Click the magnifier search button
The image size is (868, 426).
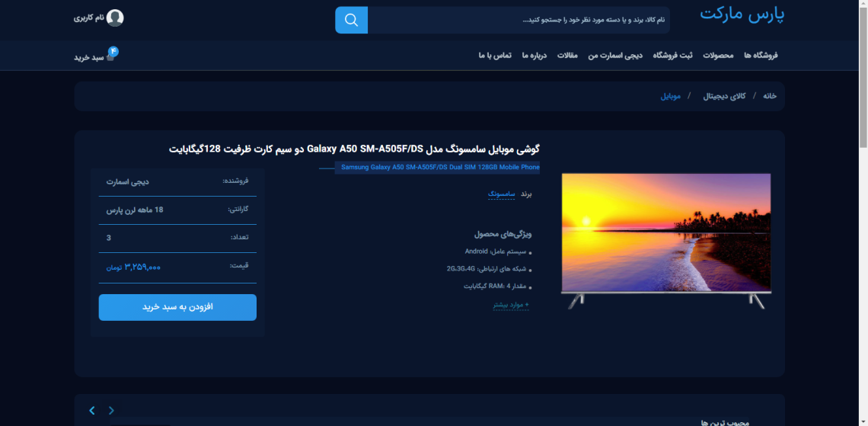point(351,20)
